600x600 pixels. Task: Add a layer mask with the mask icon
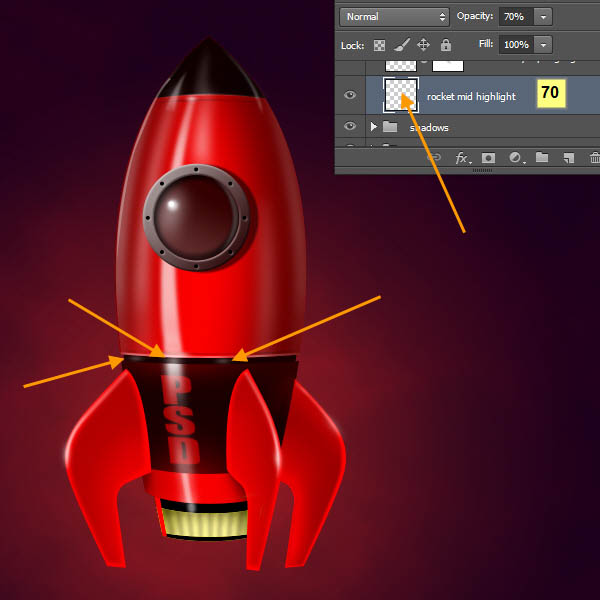(x=488, y=158)
